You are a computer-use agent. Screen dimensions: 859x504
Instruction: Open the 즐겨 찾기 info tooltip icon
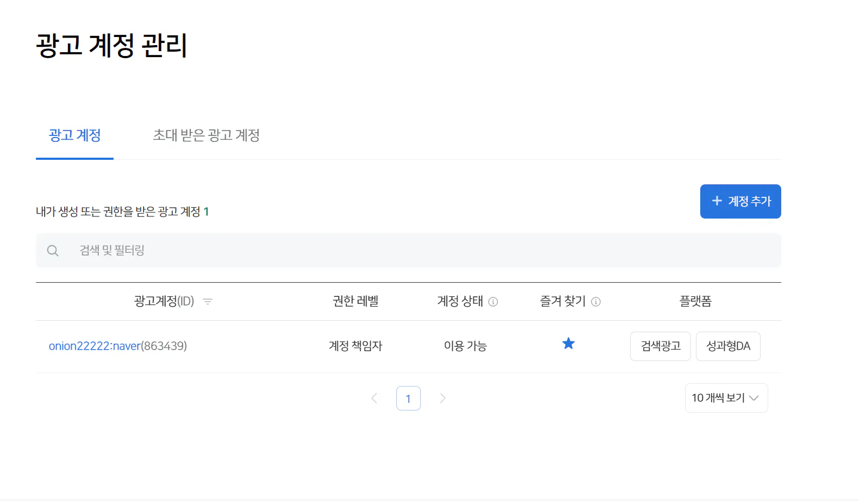point(596,302)
